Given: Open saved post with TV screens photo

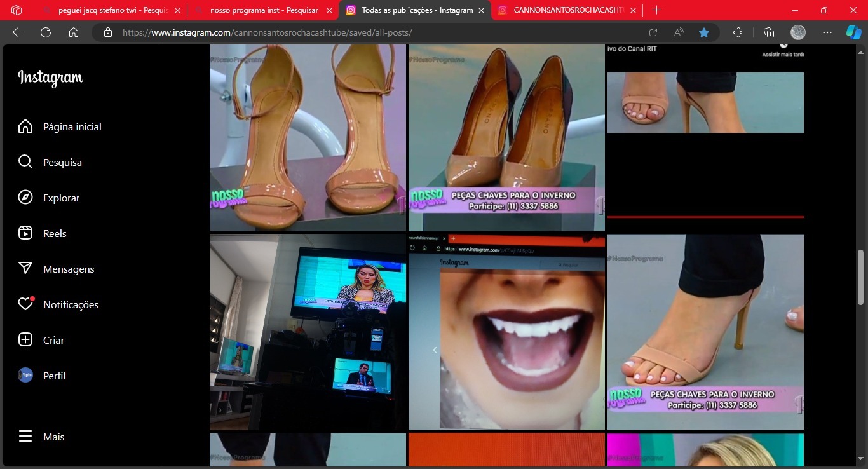Looking at the screenshot, I should pos(308,332).
